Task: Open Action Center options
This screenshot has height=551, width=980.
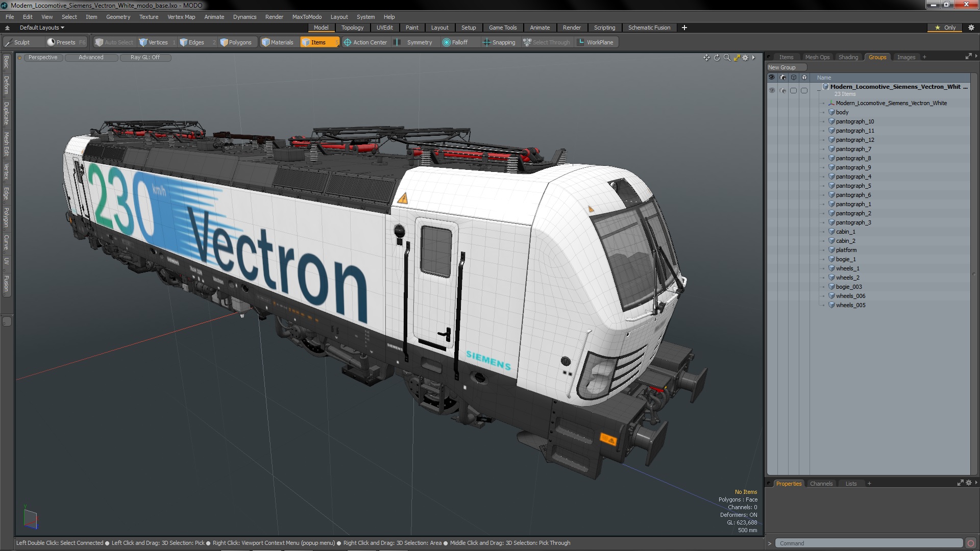Action: point(365,42)
